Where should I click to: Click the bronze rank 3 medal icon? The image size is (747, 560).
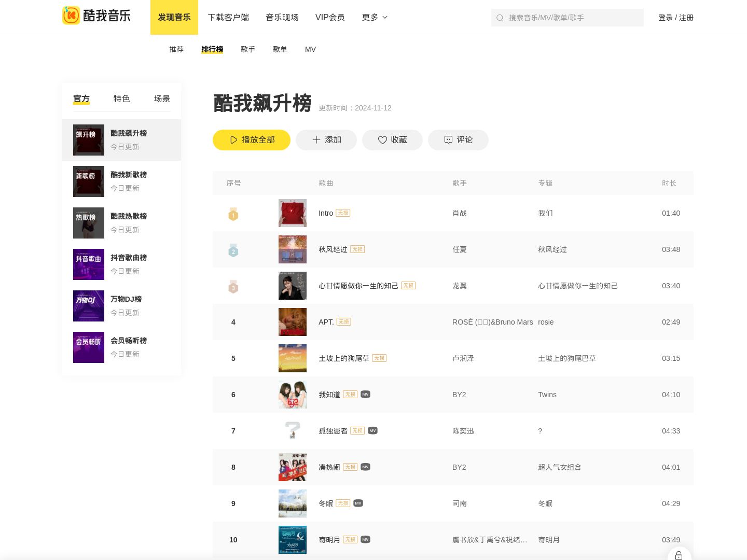click(x=233, y=286)
